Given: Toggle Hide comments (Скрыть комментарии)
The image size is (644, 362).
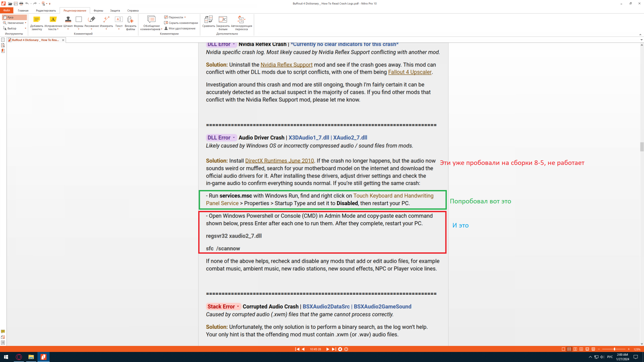Looking at the screenshot, I should tap(181, 23).
